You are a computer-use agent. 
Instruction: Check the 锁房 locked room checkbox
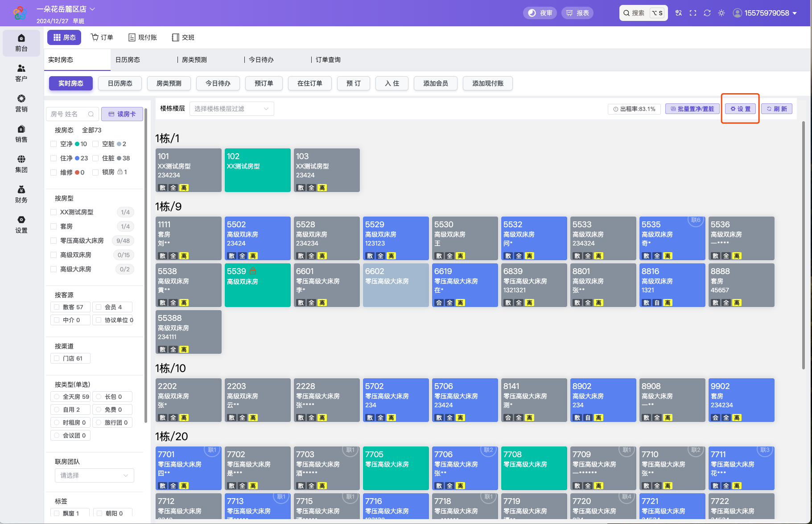coord(95,172)
